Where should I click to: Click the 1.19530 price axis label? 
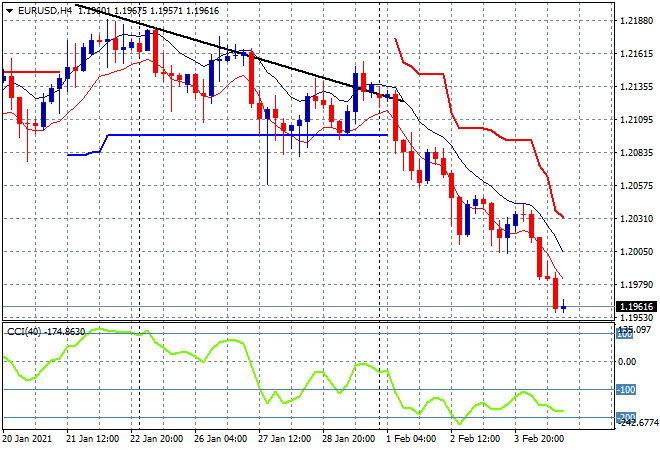(x=637, y=317)
